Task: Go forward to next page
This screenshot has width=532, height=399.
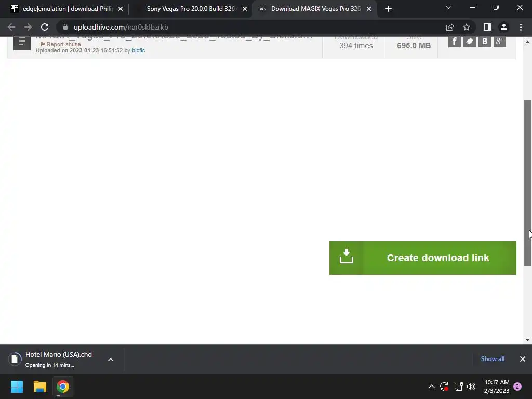Action: click(28, 27)
